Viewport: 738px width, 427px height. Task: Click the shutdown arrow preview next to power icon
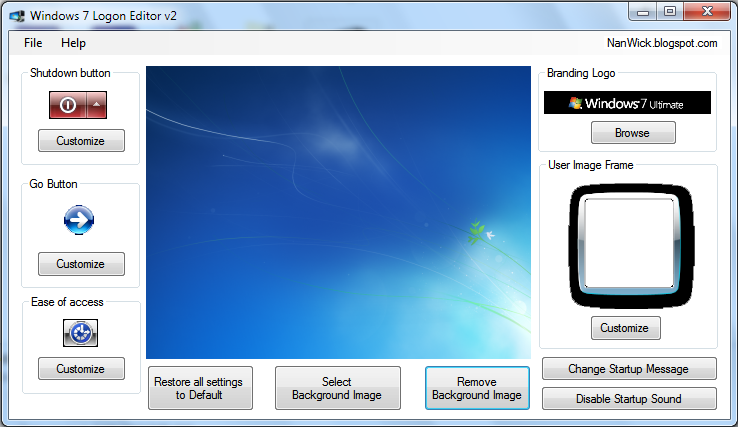point(96,105)
